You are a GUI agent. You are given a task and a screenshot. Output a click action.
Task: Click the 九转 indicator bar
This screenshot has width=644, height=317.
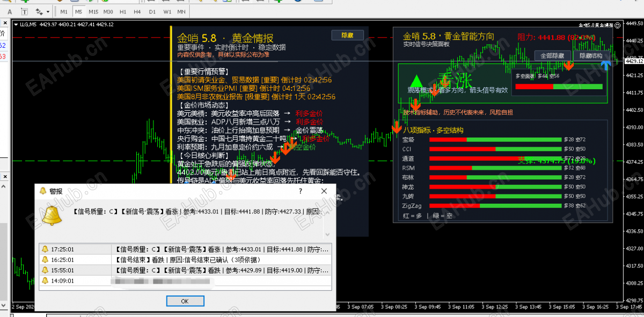tap(495, 196)
